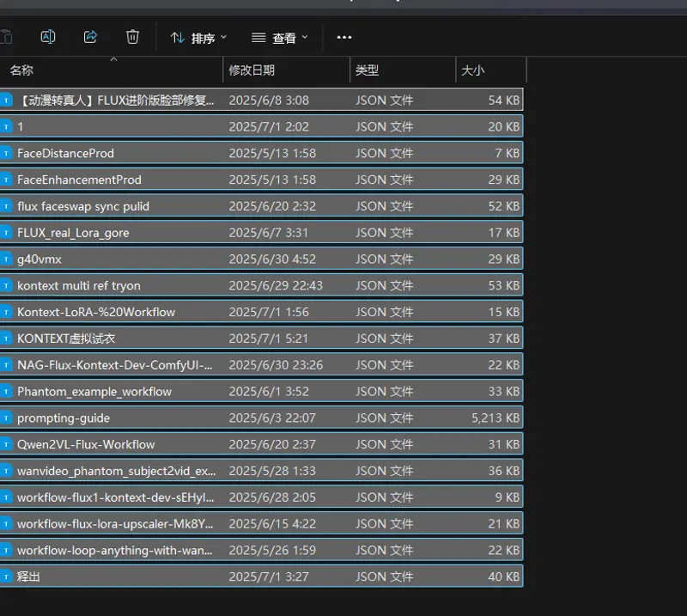Click the FaceEnhancementProd file icon
Viewport: 687px width, 616px height.
6,180
